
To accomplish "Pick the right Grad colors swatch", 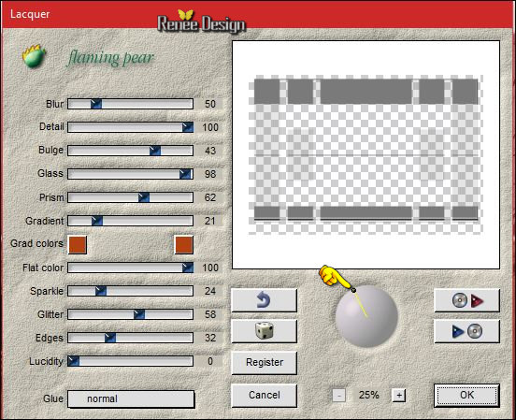I will pyautogui.click(x=183, y=245).
